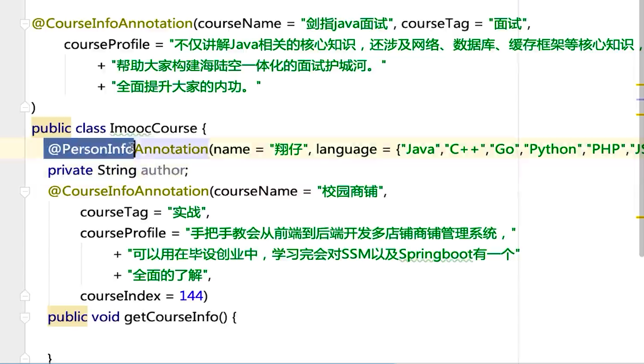The width and height of the screenshot is (644, 364).
Task: Click the @PersonInfoAnnotation name
Action: (126, 149)
